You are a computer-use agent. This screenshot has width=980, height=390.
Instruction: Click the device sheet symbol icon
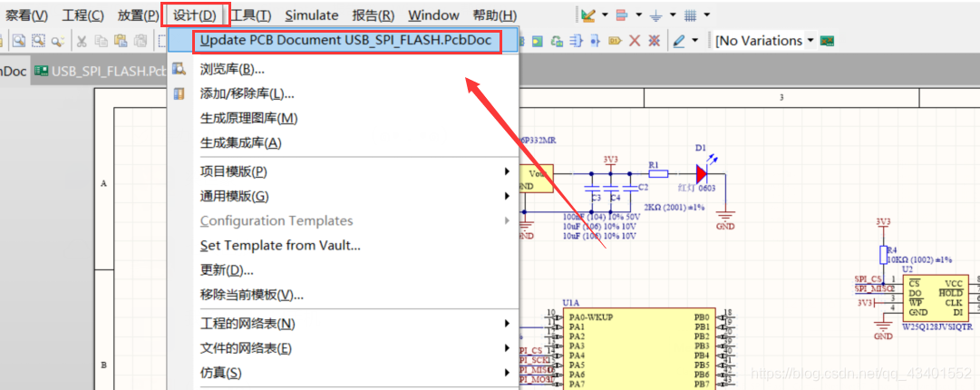point(556,41)
